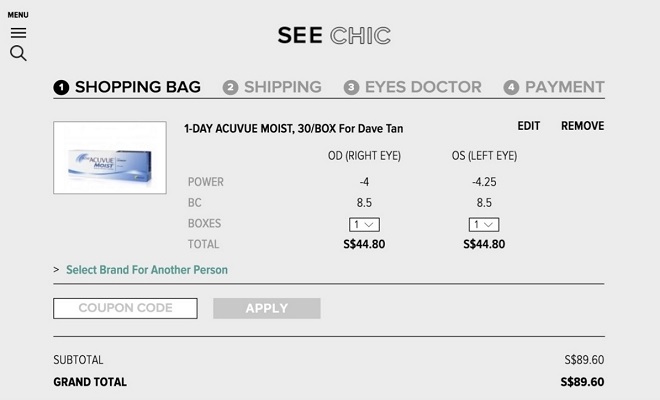This screenshot has width=660, height=400.
Task: Click the coupon code input field
Action: pos(125,308)
